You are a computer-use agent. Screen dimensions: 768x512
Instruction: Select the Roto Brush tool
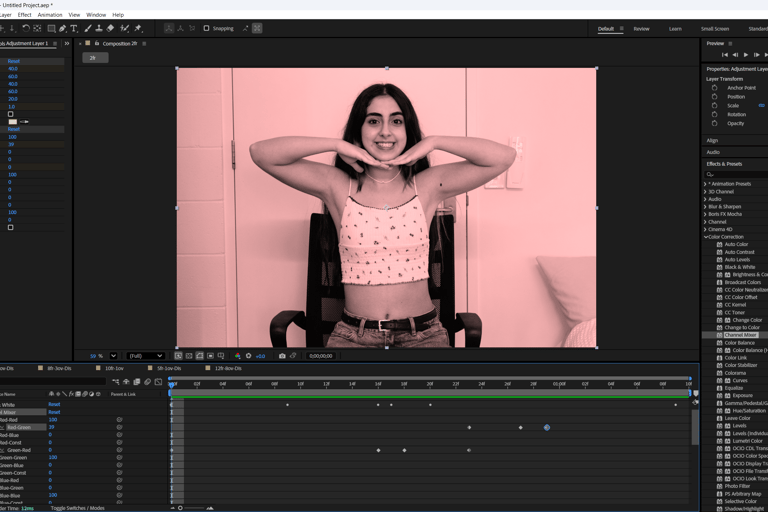click(x=125, y=28)
